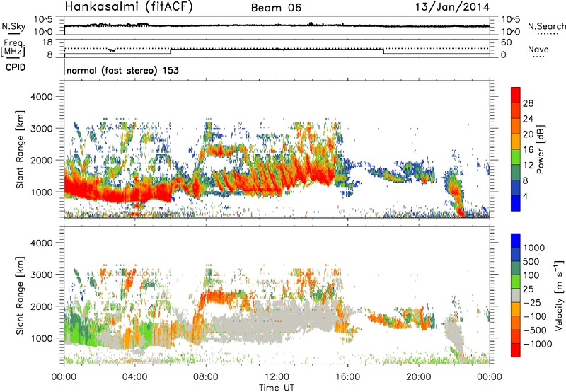Viewport: 566px width, 392px height.
Task: Click the frequency step up near 06:00
Action: 171,52
